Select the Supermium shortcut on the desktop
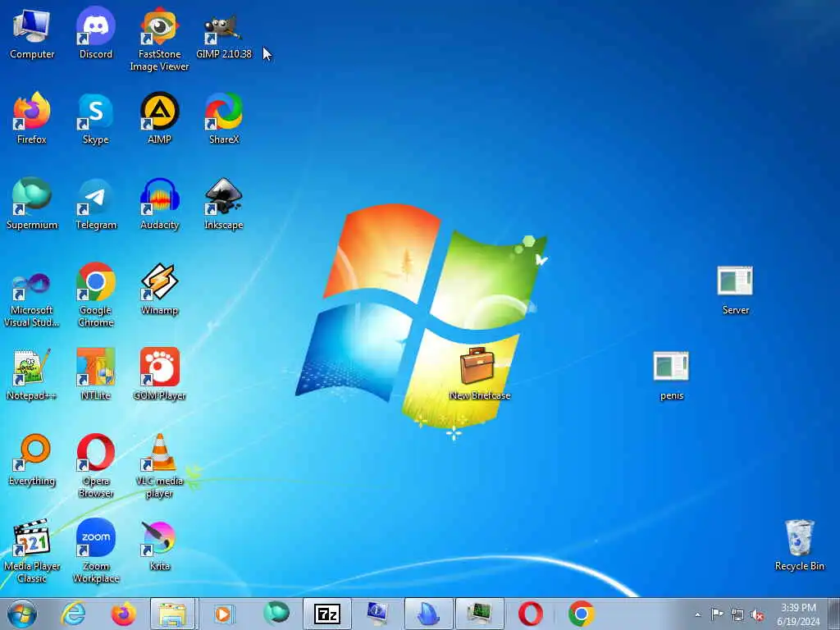This screenshot has width=840, height=630. point(32,203)
